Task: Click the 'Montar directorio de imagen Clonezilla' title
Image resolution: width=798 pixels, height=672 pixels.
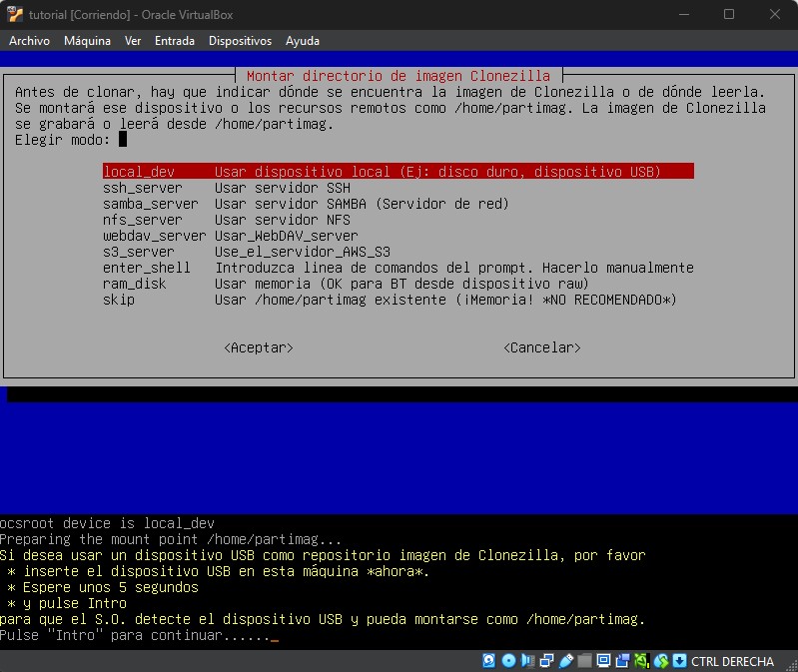Action: pyautogui.click(x=399, y=76)
